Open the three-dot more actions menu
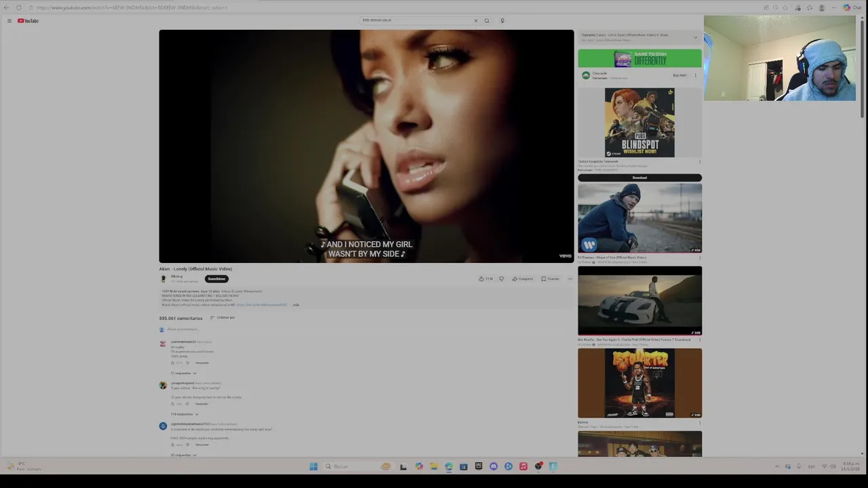 tap(570, 279)
